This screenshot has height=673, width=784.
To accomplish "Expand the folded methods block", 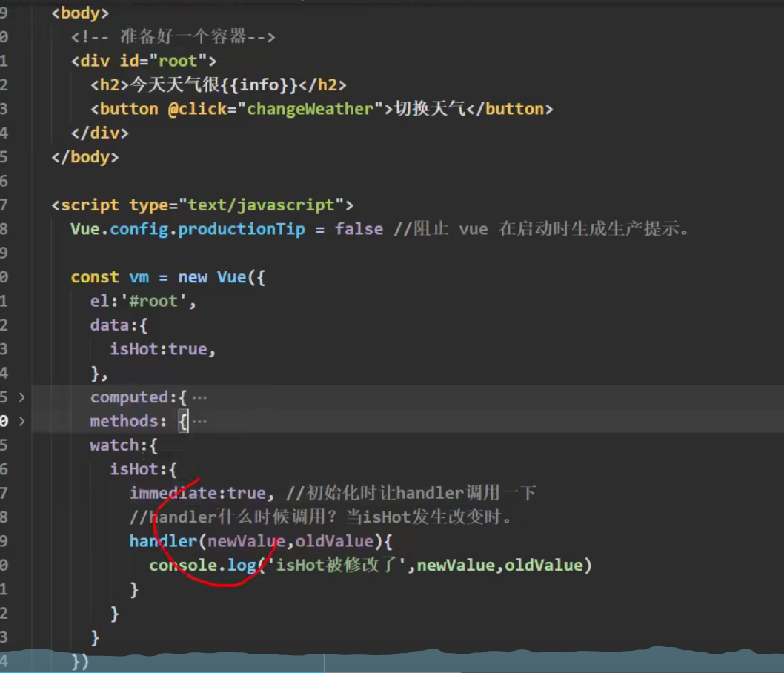I will (x=21, y=421).
